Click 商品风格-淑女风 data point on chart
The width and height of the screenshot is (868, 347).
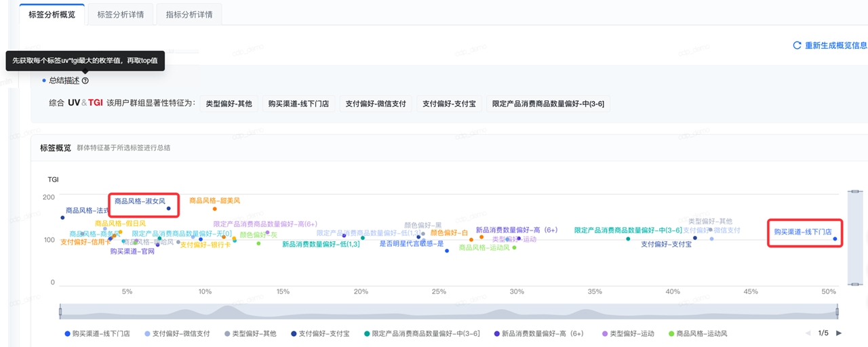[169, 209]
